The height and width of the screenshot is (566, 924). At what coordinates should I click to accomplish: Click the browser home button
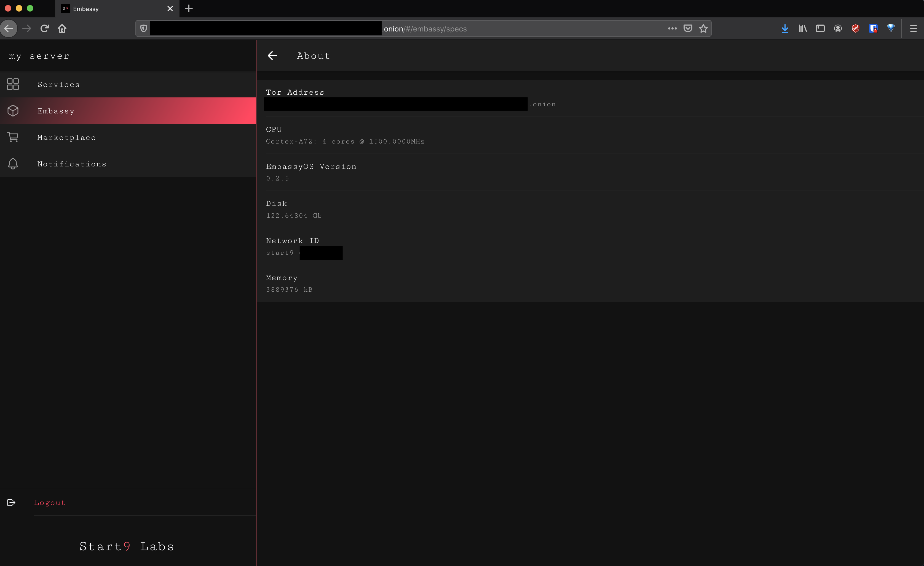[62, 28]
